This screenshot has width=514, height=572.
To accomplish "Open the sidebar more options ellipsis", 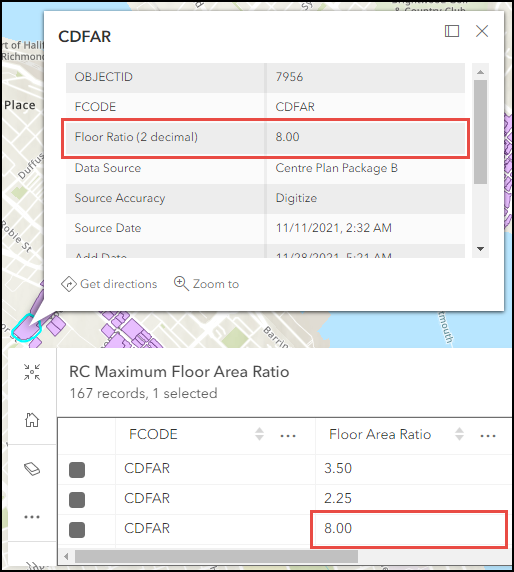I will point(32,517).
